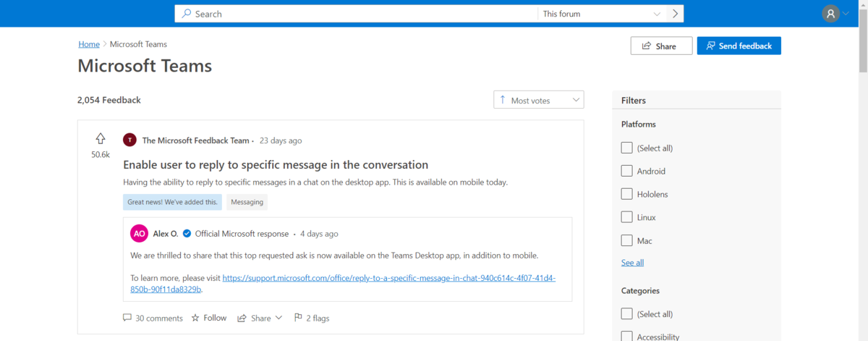Click the Alex O. responder name
This screenshot has height=341, width=868.
click(x=166, y=234)
